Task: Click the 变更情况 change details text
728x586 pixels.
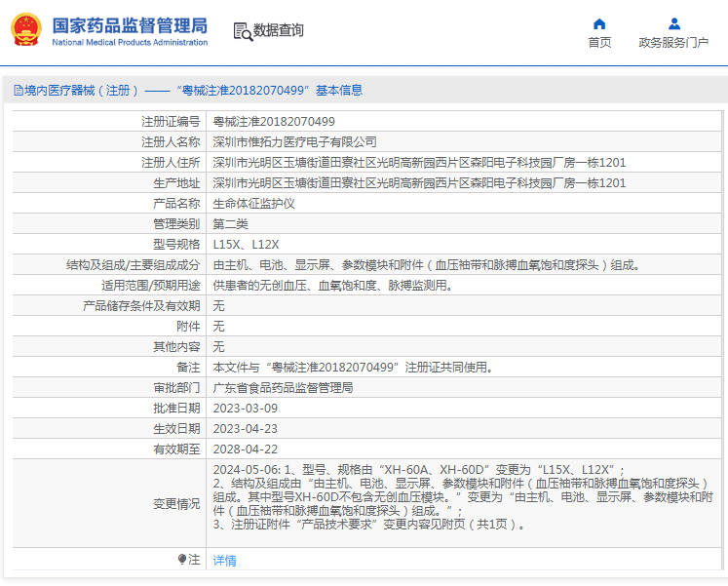Action: pyautogui.click(x=463, y=497)
